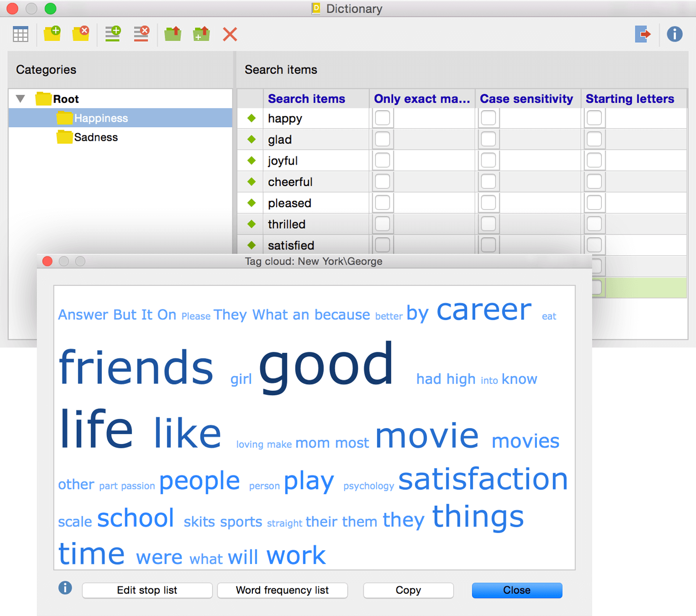
Task: Select the 'cheerful' search item text
Action: coord(290,182)
